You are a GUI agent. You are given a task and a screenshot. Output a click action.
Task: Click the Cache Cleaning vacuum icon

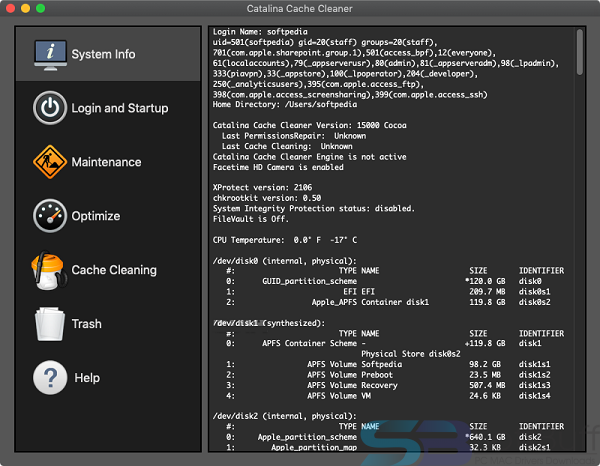tap(49, 270)
